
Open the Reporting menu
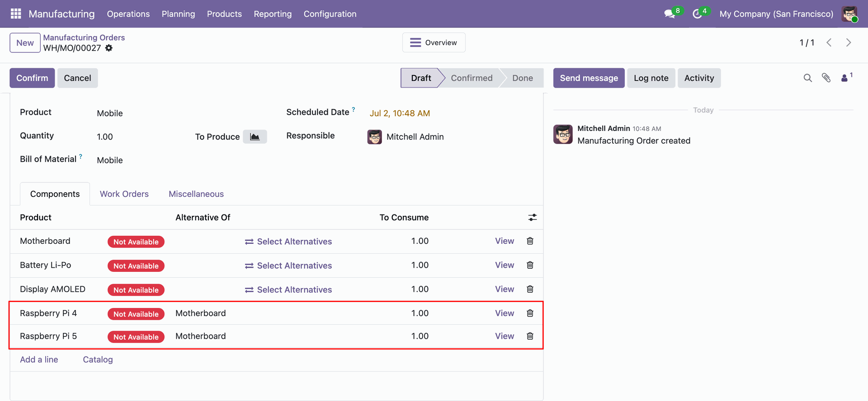(273, 14)
